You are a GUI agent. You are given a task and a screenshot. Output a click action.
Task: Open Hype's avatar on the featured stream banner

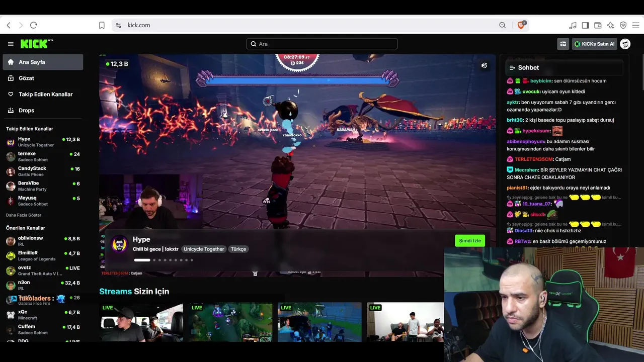(119, 243)
